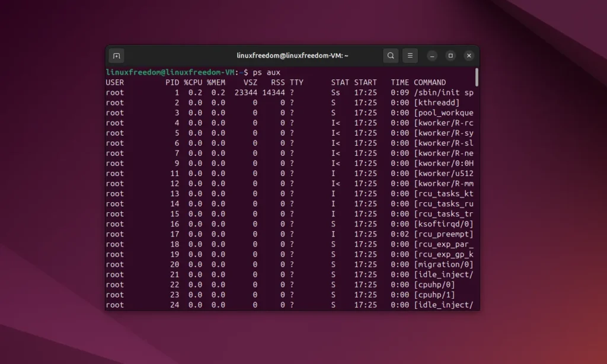Click the START column header
Screen dimensions: 607x364
[365, 82]
